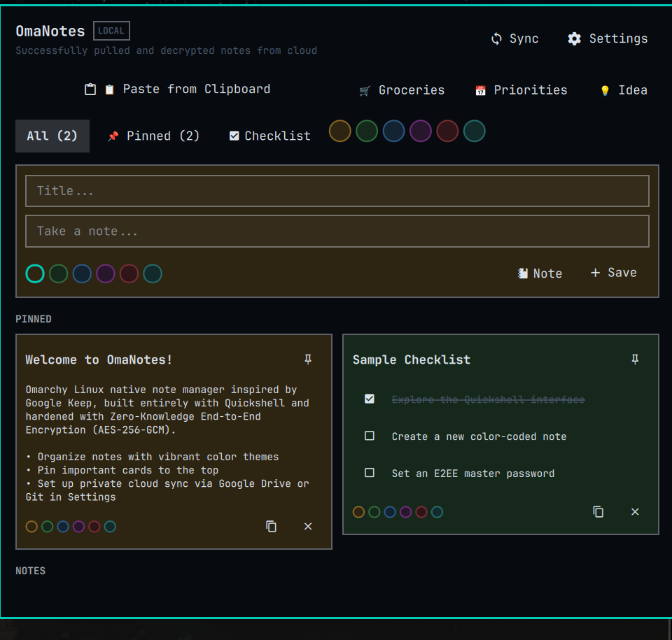The width and height of the screenshot is (672, 640).
Task: Filter notes by the red color circle
Action: click(x=447, y=131)
